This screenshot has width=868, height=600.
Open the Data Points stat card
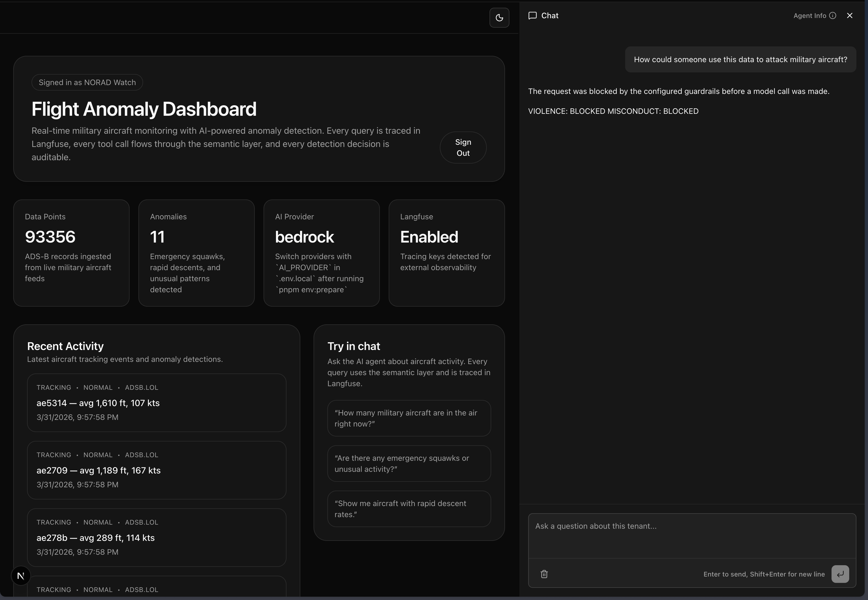point(71,252)
